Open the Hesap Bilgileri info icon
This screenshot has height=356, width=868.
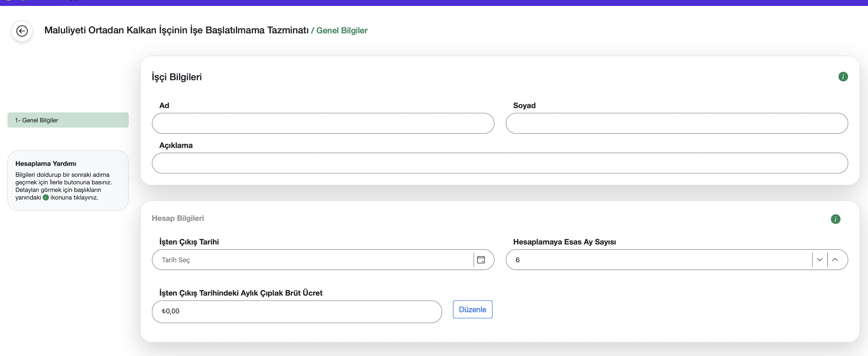(x=835, y=219)
